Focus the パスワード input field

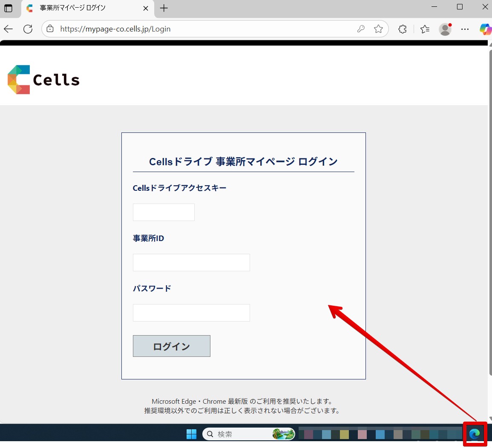(191, 313)
